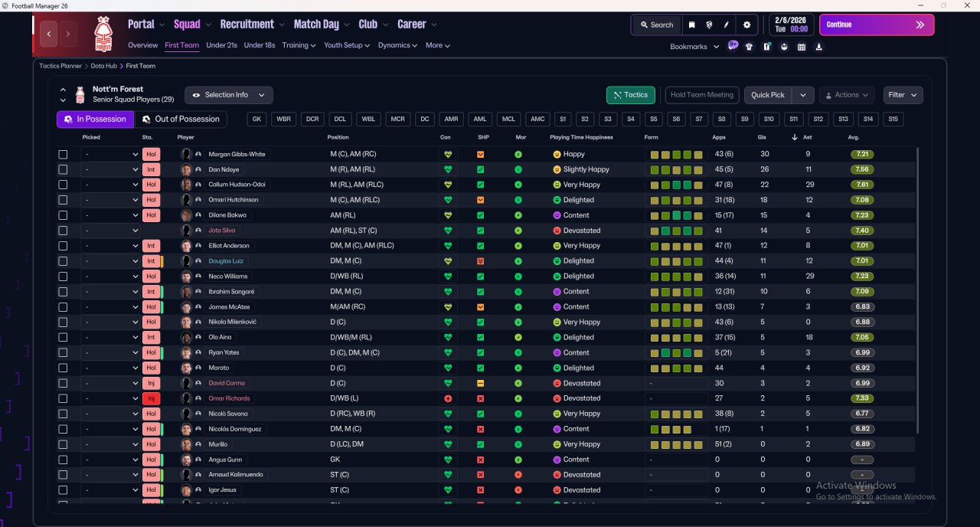The width and height of the screenshot is (980, 527).
Task: Click the globe icon in top bar
Action: point(710,25)
